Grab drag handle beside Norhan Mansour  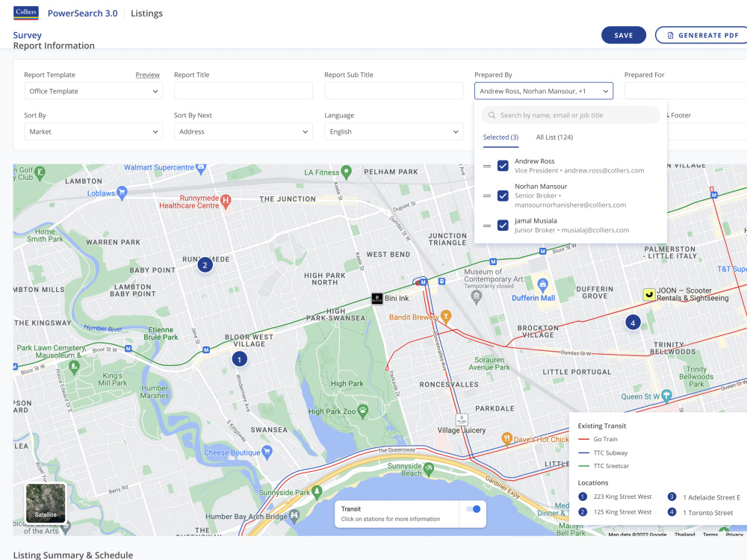click(x=487, y=196)
